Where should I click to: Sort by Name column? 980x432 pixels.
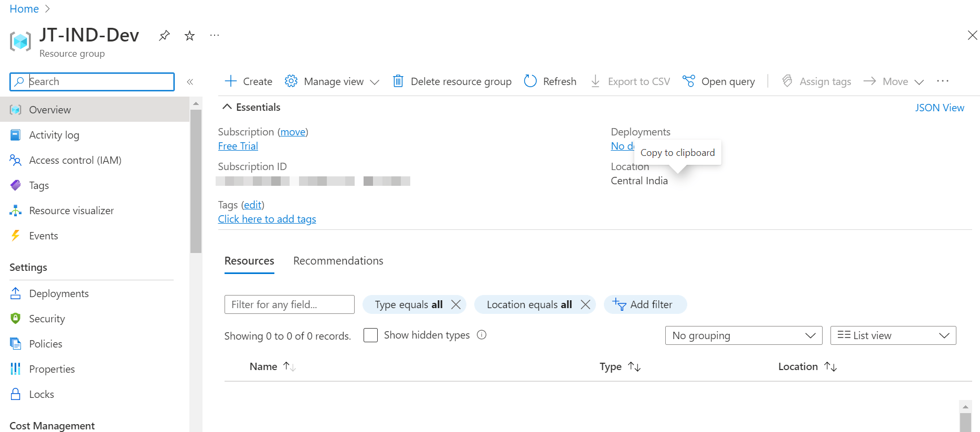pyautogui.click(x=273, y=366)
